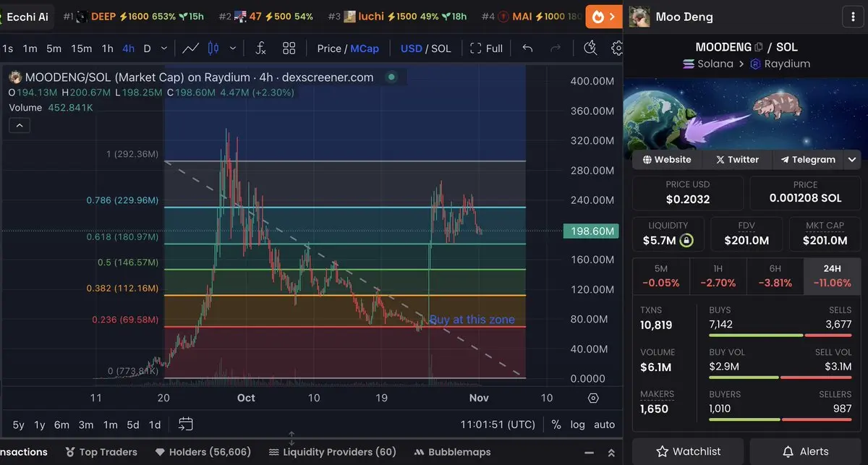Click the chart pane resize arrows handle
868x465 pixels.
click(x=292, y=438)
